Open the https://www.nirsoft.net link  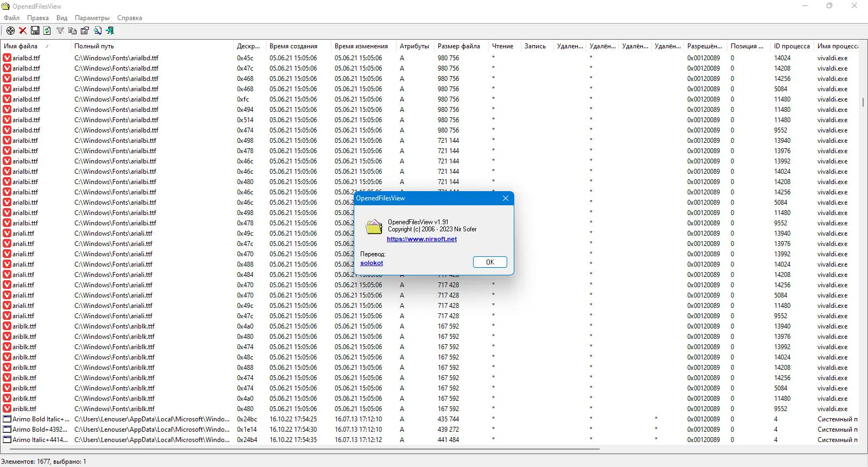422,239
